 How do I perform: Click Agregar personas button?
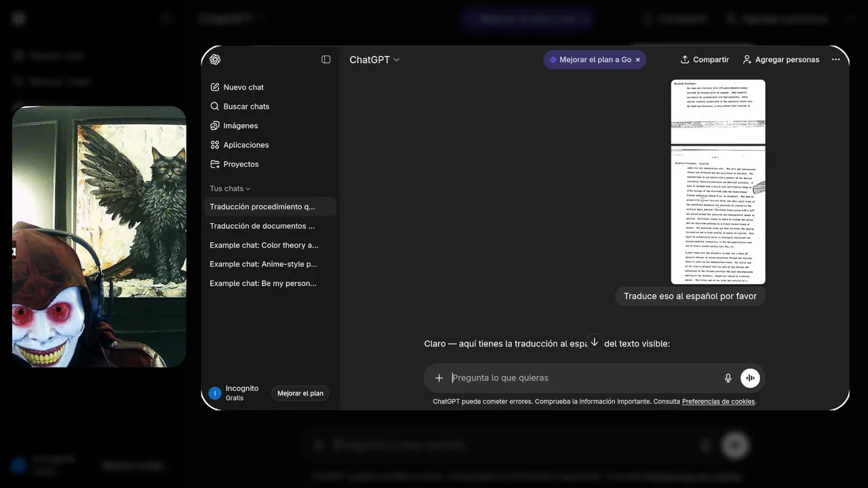781,60
